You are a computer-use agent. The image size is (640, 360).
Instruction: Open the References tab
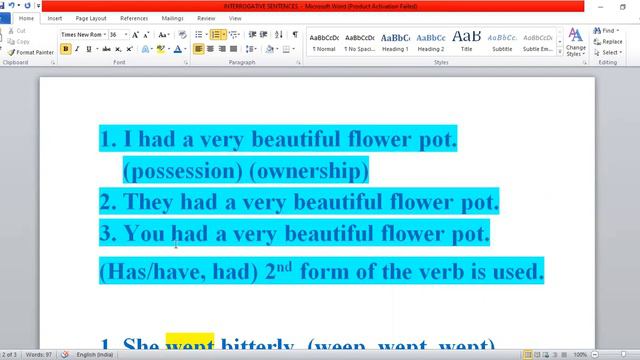[x=134, y=18]
